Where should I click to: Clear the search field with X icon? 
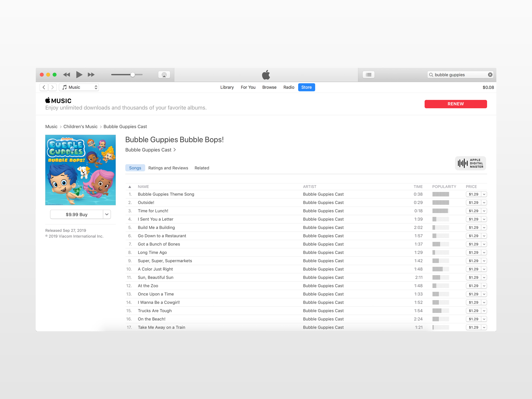click(490, 75)
